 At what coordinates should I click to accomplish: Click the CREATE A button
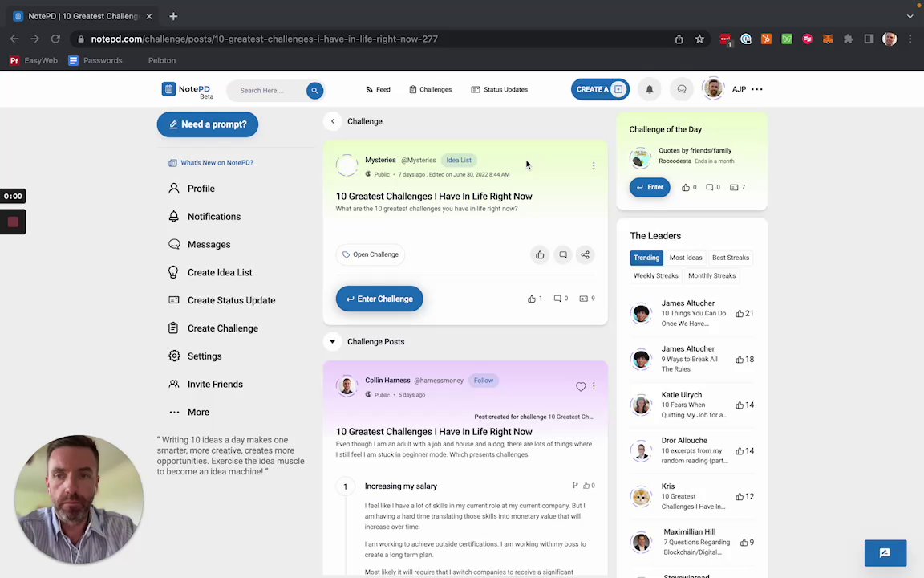point(600,89)
